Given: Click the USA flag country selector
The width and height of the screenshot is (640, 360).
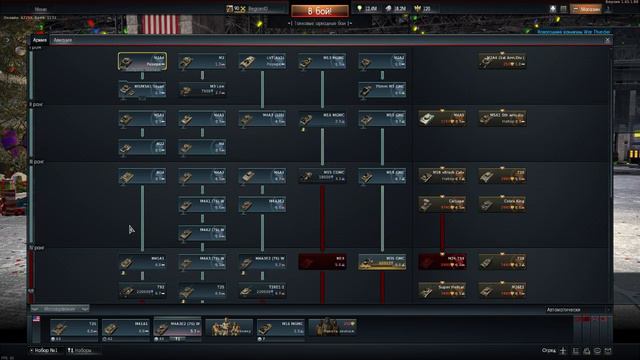Looking at the screenshot, I should pyautogui.click(x=36, y=319).
